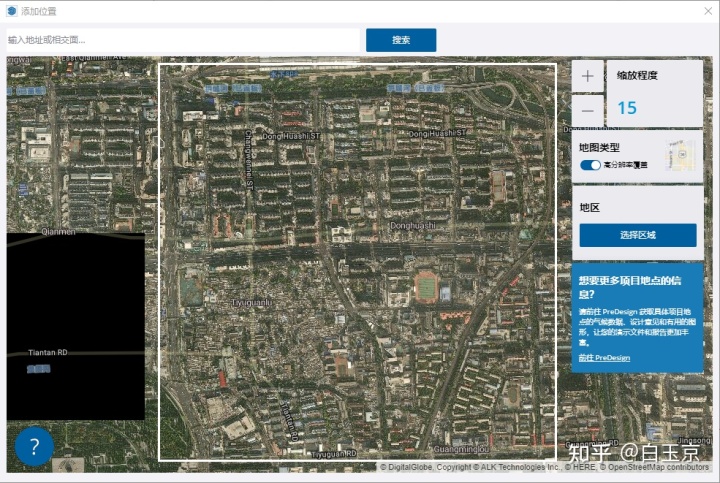Click the 选择区域 button
Viewport: 720px width, 483px height.
point(638,235)
